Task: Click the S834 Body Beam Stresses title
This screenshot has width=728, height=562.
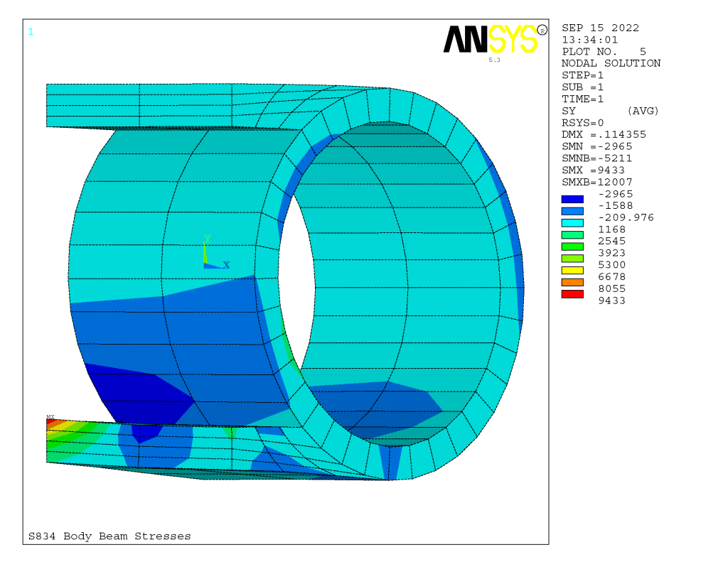Action: pyautogui.click(x=109, y=536)
